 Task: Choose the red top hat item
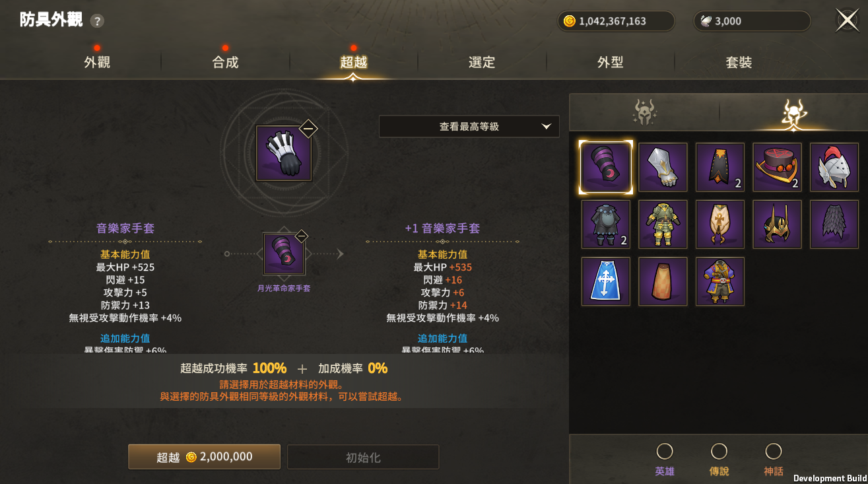[x=777, y=167]
